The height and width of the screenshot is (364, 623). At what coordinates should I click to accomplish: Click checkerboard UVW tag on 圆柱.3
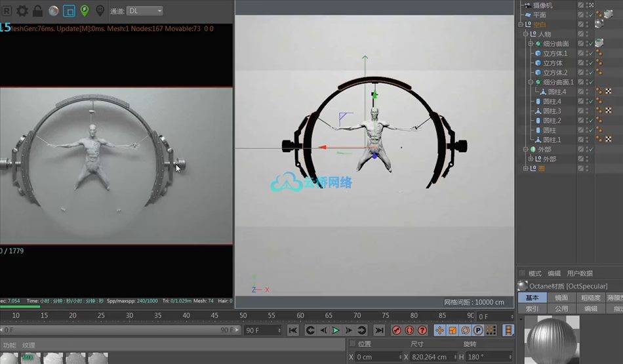click(609, 110)
